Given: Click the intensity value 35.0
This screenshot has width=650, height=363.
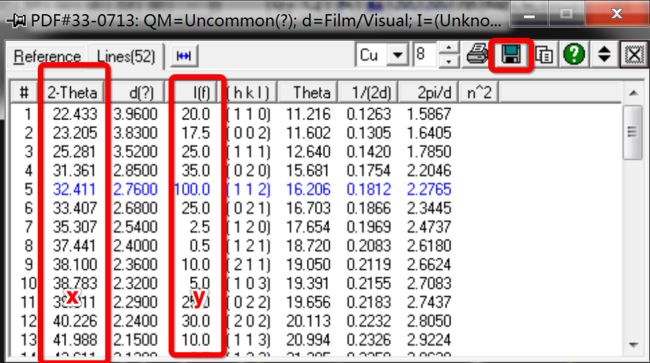Looking at the screenshot, I should [196, 171].
